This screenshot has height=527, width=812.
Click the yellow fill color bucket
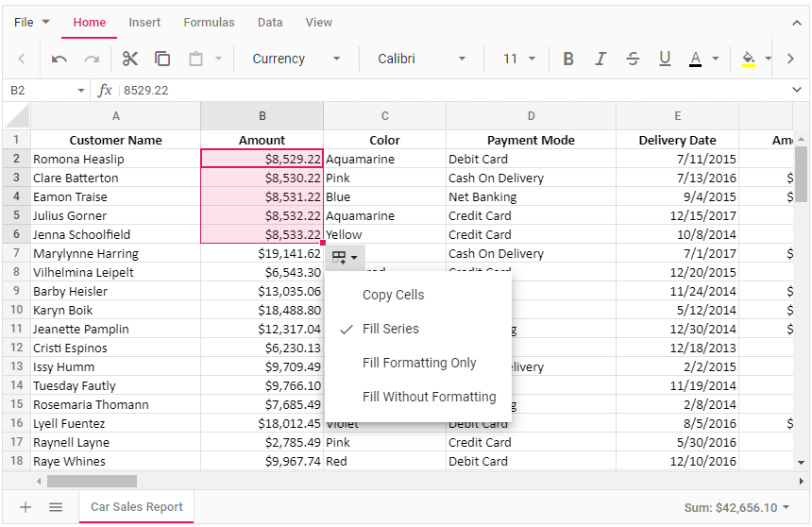tap(748, 59)
